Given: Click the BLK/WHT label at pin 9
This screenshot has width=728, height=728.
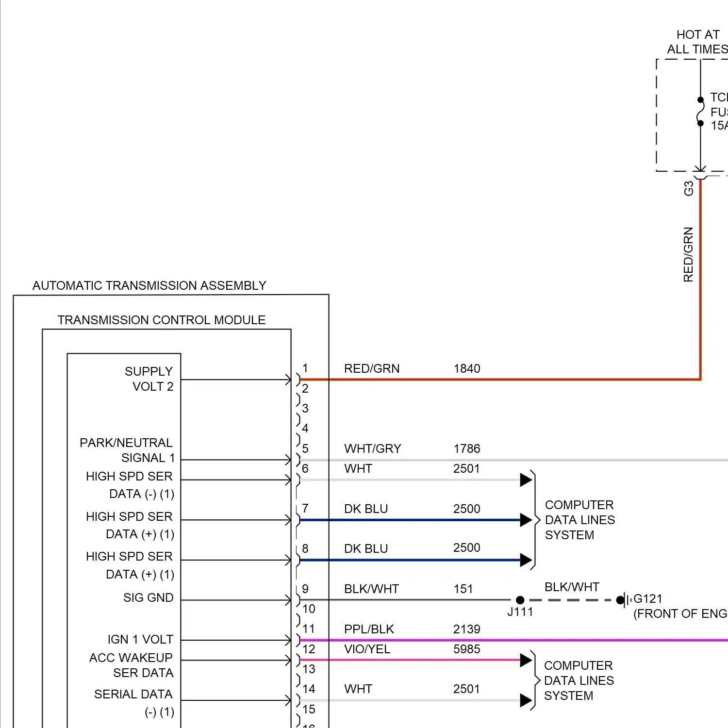Looking at the screenshot, I should (371, 589).
